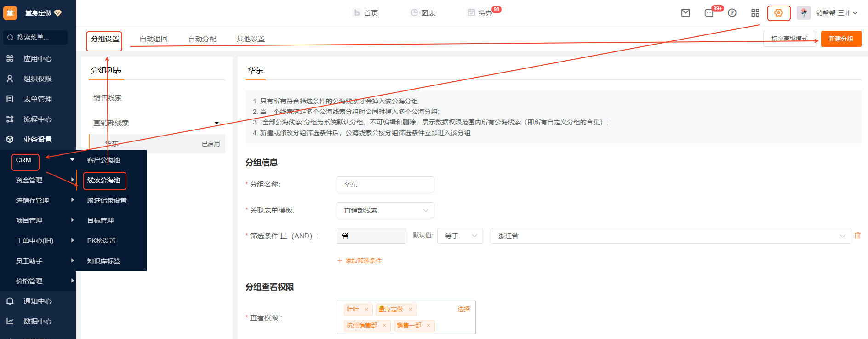The width and height of the screenshot is (868, 339).
Task: Click the 业务设置 cube icon
Action: pos(10,139)
